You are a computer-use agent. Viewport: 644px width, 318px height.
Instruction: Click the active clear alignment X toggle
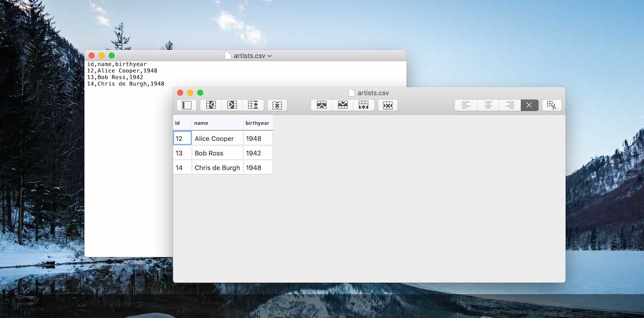click(529, 105)
